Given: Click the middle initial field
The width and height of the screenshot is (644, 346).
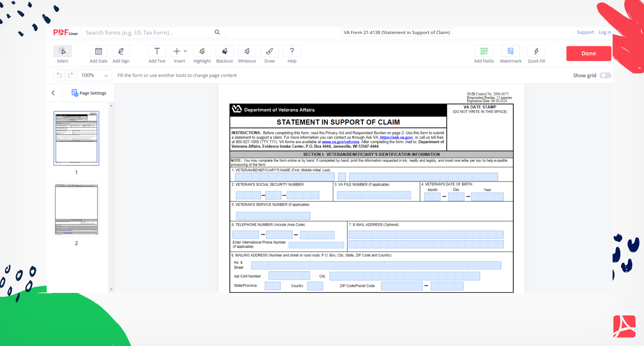Looking at the screenshot, I should (x=342, y=177).
